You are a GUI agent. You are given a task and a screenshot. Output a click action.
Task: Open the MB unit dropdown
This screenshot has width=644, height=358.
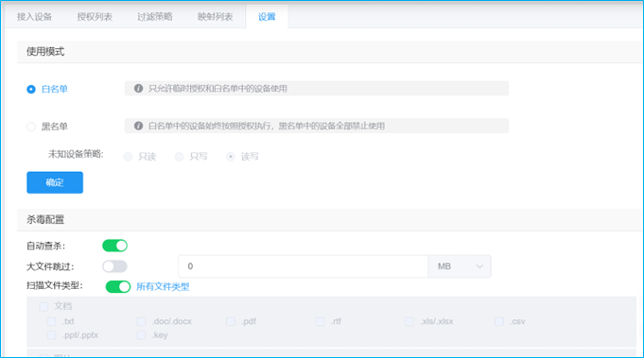click(x=460, y=266)
